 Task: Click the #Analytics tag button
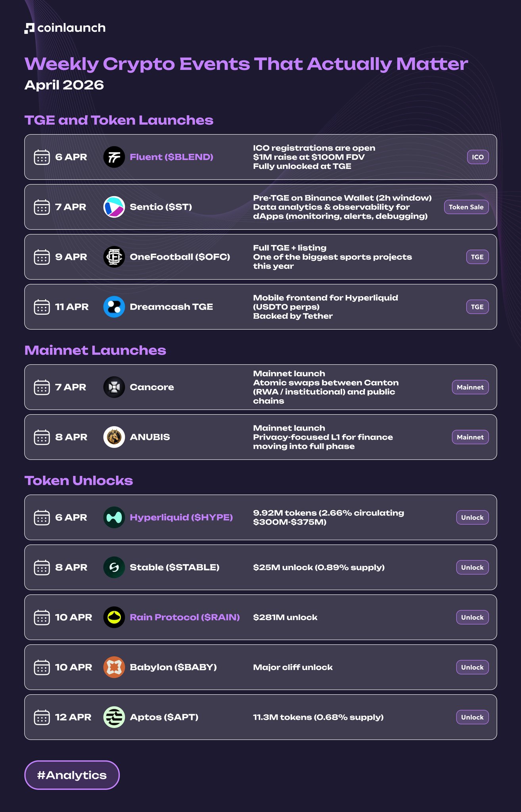tap(72, 775)
